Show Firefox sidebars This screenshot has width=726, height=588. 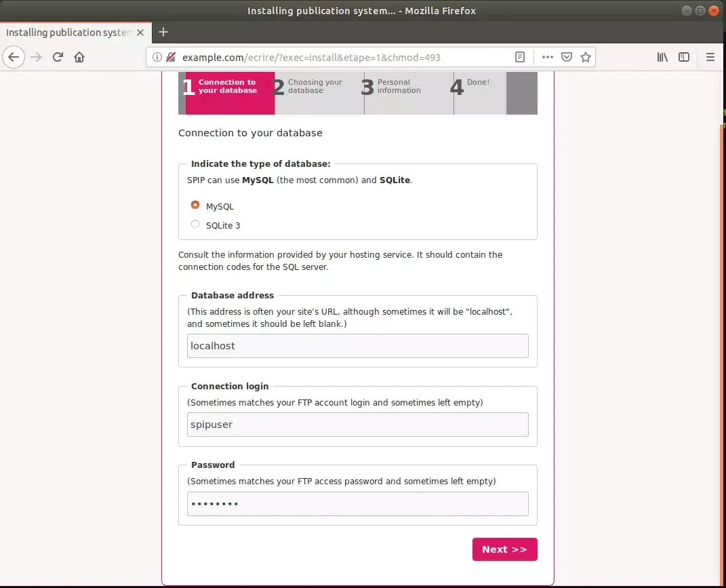pos(684,57)
